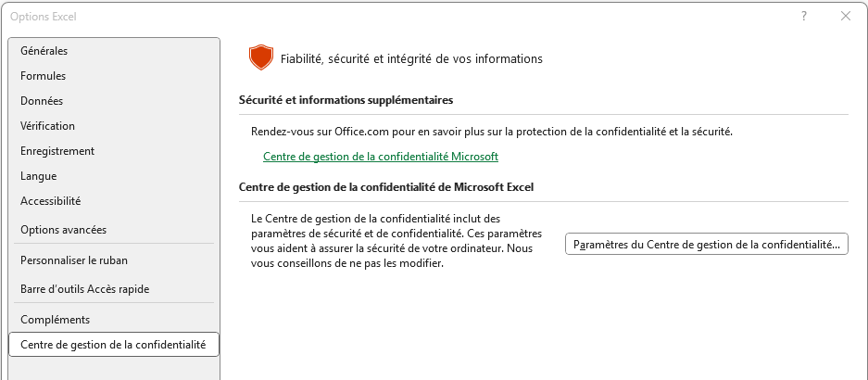This screenshot has height=380, width=868.
Task: Open the Compléments category
Action: pyautogui.click(x=55, y=320)
